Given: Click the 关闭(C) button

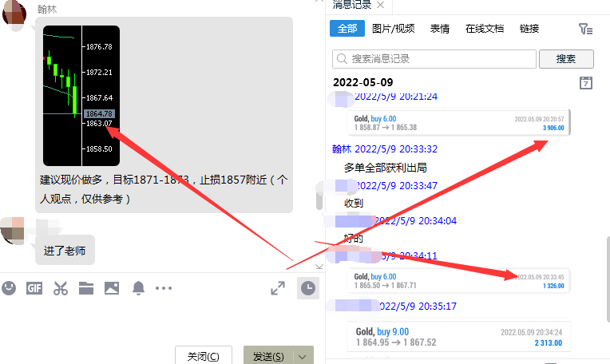Looking at the screenshot, I should click(x=204, y=355).
